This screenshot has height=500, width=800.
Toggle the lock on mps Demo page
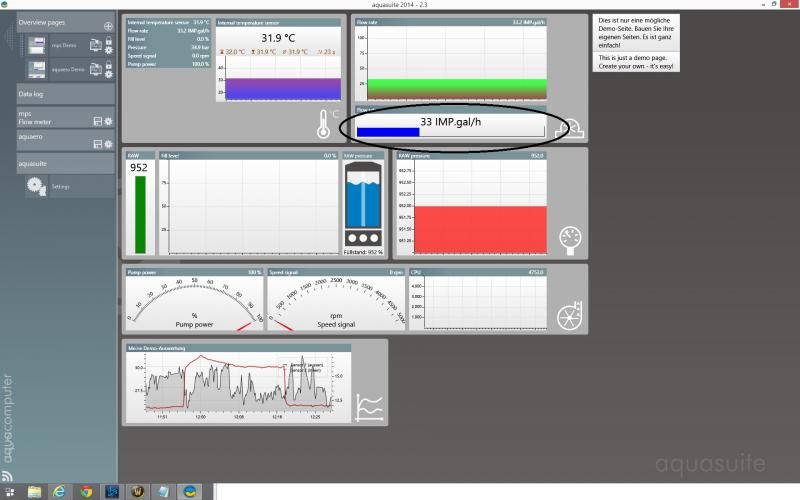[x=108, y=39]
